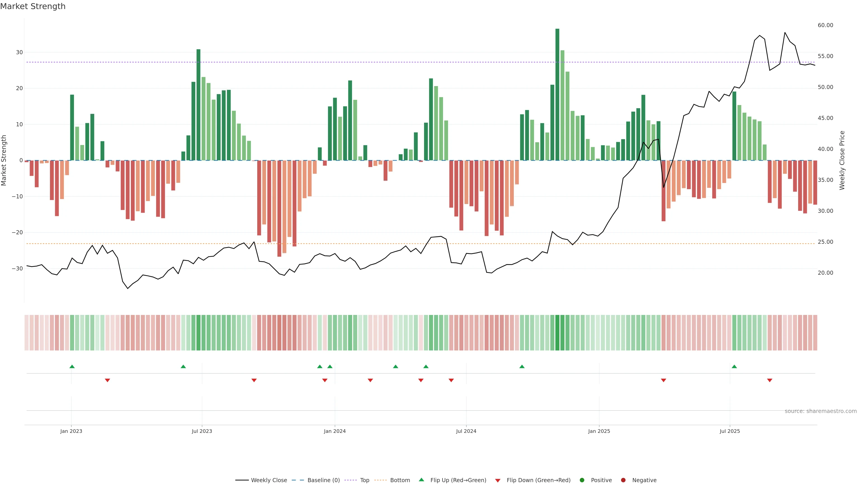868x488 pixels.
Task: Click the green Positive legend dot
Action: pyautogui.click(x=582, y=480)
